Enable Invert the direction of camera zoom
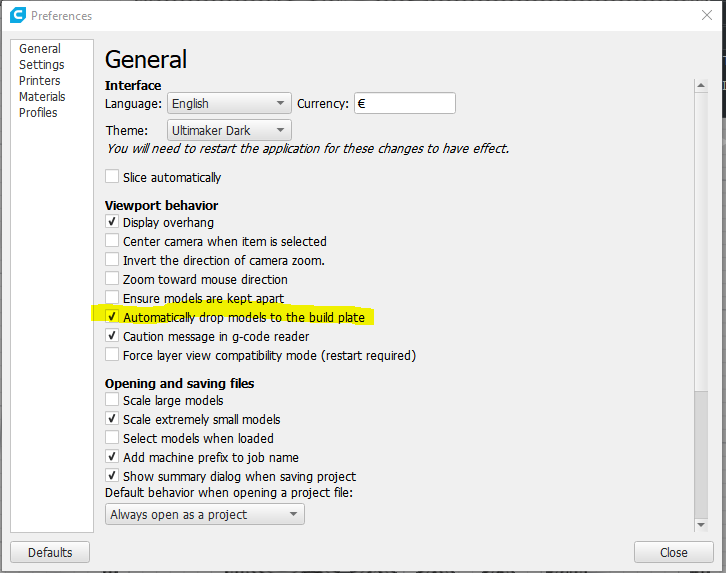Image resolution: width=726 pixels, height=573 pixels. 112,259
